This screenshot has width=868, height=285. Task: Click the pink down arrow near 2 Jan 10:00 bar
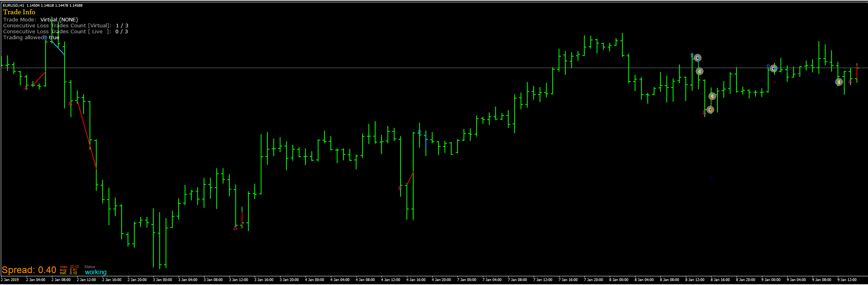tap(71, 104)
